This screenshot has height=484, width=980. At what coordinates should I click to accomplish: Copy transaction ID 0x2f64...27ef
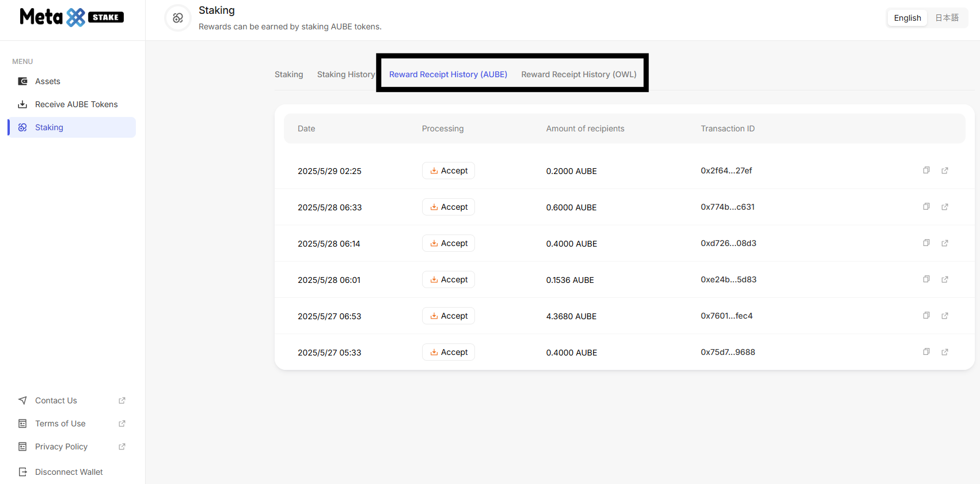point(926,171)
